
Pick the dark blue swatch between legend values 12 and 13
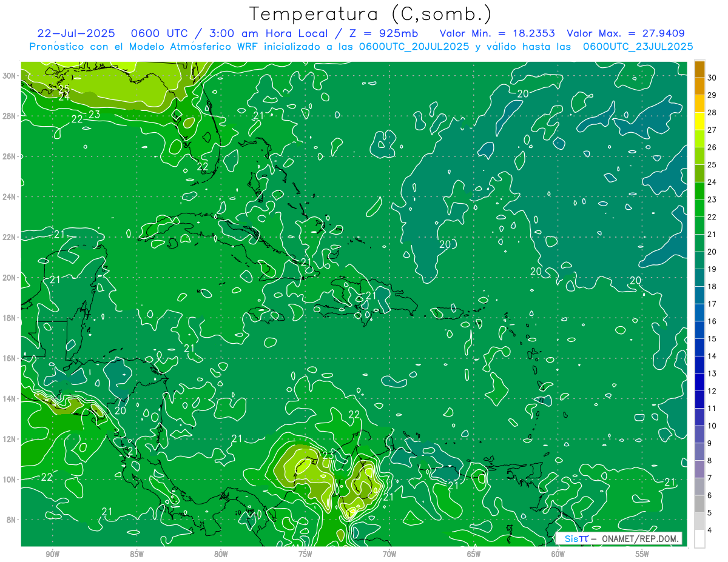[x=700, y=383]
